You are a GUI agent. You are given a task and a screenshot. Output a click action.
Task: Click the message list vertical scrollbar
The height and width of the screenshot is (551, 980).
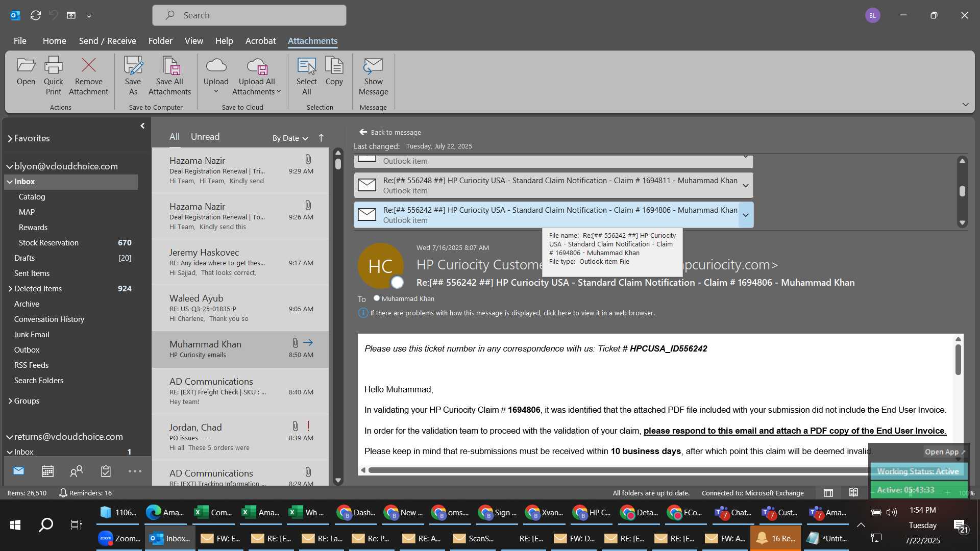[338, 316]
